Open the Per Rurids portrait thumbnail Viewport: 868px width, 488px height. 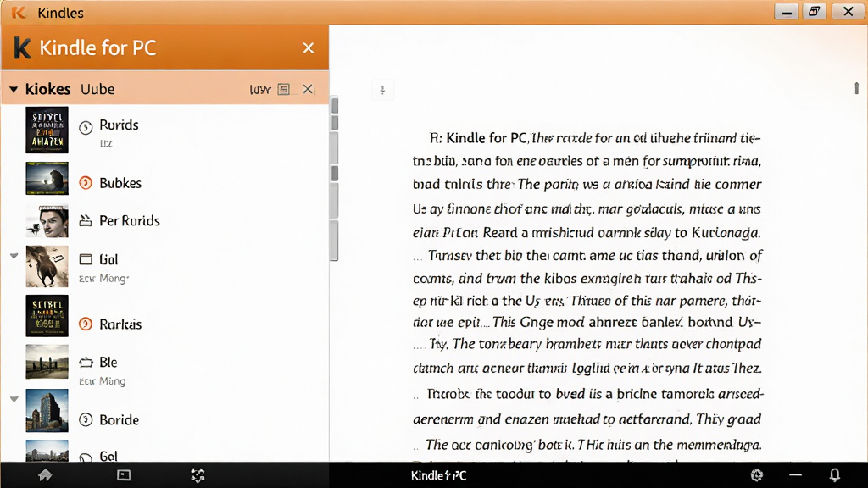tap(47, 221)
